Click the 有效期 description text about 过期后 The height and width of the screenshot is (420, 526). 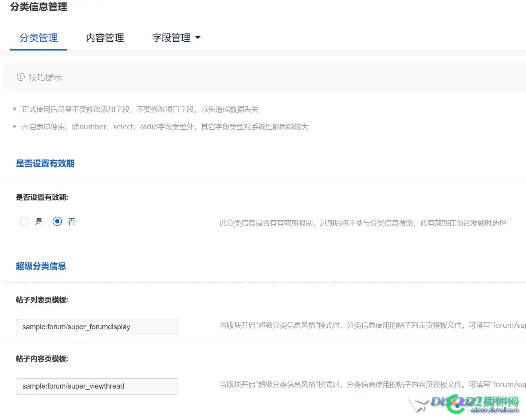(363, 223)
